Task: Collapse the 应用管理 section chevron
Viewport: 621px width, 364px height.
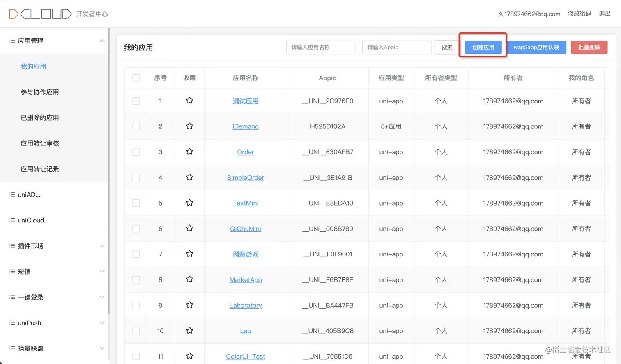Action: (x=102, y=41)
